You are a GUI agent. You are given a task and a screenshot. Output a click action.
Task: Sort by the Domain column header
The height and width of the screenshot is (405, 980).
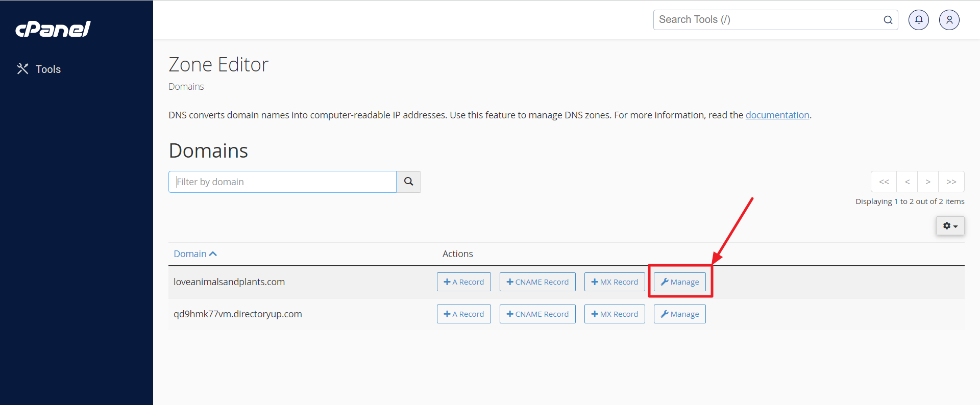(195, 254)
